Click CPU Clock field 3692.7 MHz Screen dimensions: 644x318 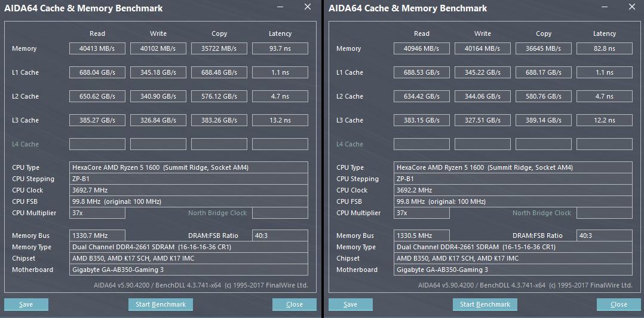189,190
